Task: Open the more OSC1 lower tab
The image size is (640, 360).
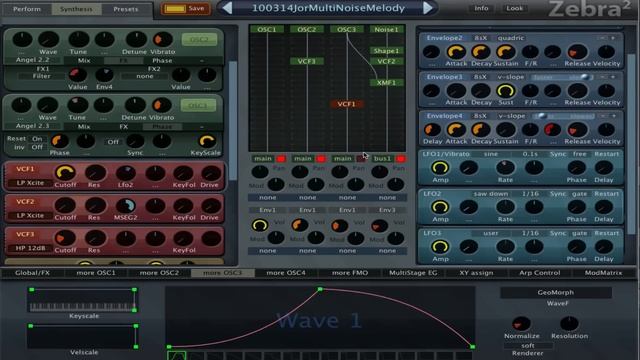Action: tap(96, 273)
